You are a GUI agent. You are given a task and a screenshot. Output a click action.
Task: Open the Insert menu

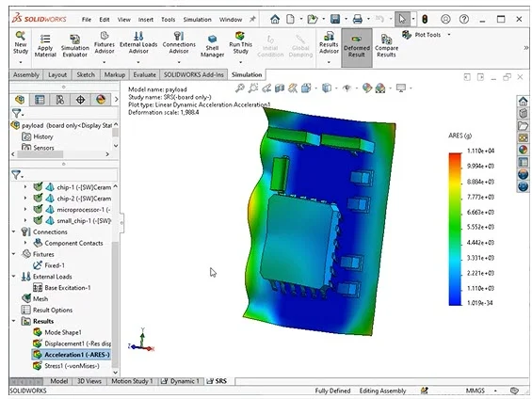pos(146,20)
